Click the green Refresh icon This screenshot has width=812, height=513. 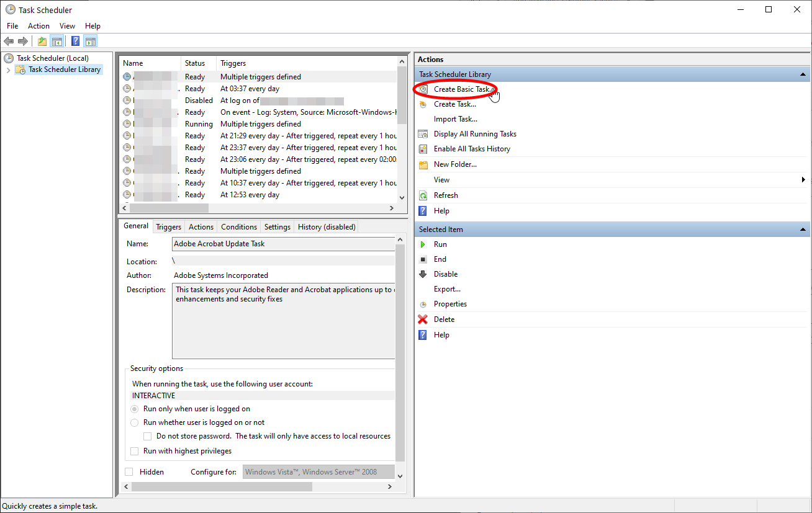(x=423, y=195)
